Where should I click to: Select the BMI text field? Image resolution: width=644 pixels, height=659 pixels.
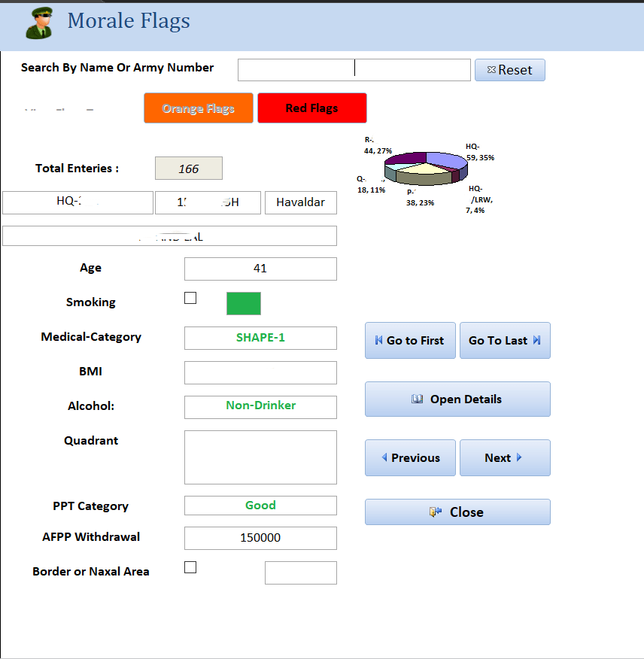point(260,372)
